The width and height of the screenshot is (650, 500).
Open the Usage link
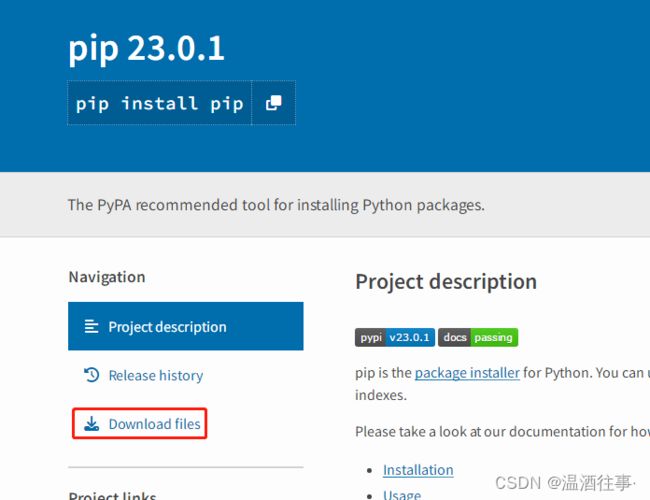[x=402, y=495]
